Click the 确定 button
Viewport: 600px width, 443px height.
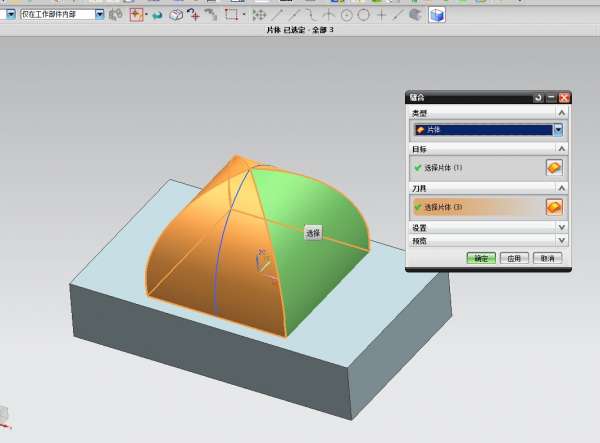481,258
